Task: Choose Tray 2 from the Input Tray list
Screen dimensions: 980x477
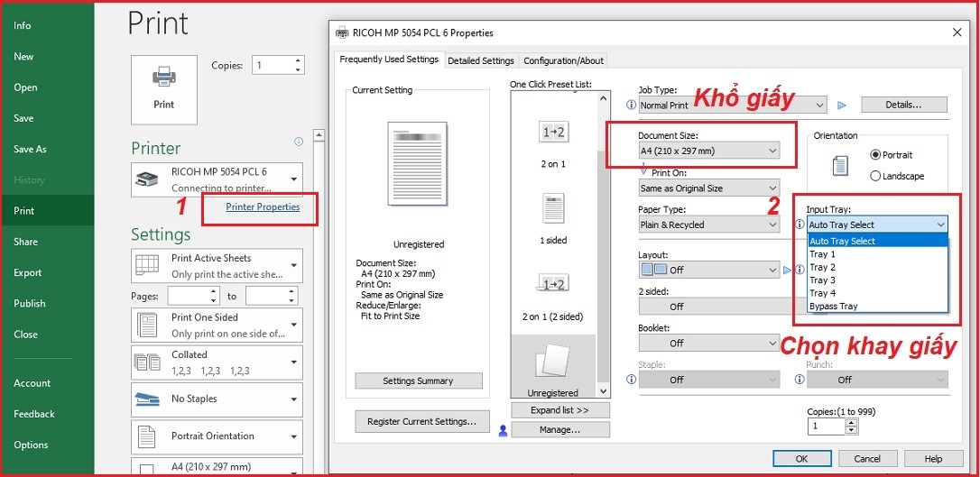Action: [877, 267]
